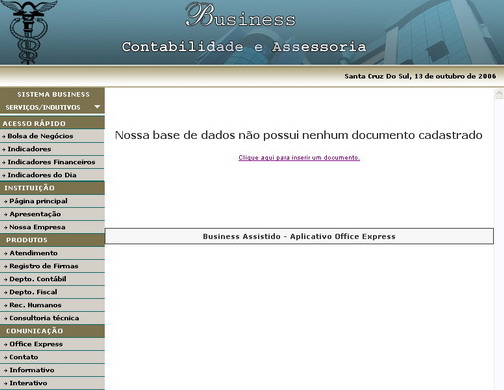
Task: Select Rec. Humanos item
Action: pyautogui.click(x=52, y=305)
